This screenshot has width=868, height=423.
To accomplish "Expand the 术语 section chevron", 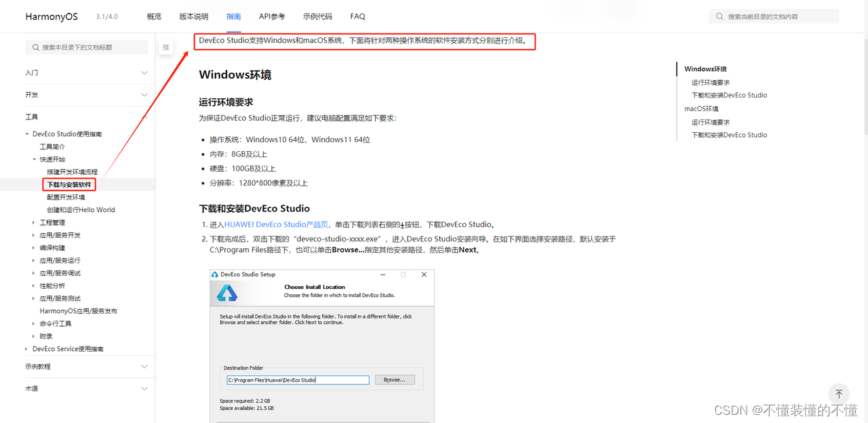I will pyautogui.click(x=144, y=389).
